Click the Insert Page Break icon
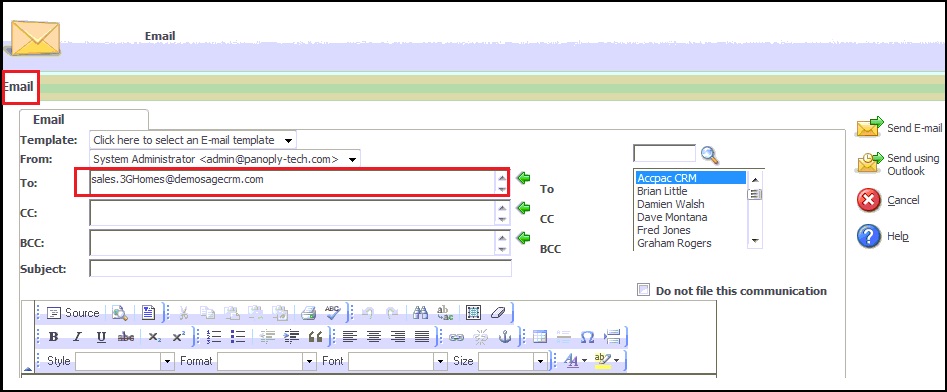This screenshot has width=947, height=392. (612, 337)
